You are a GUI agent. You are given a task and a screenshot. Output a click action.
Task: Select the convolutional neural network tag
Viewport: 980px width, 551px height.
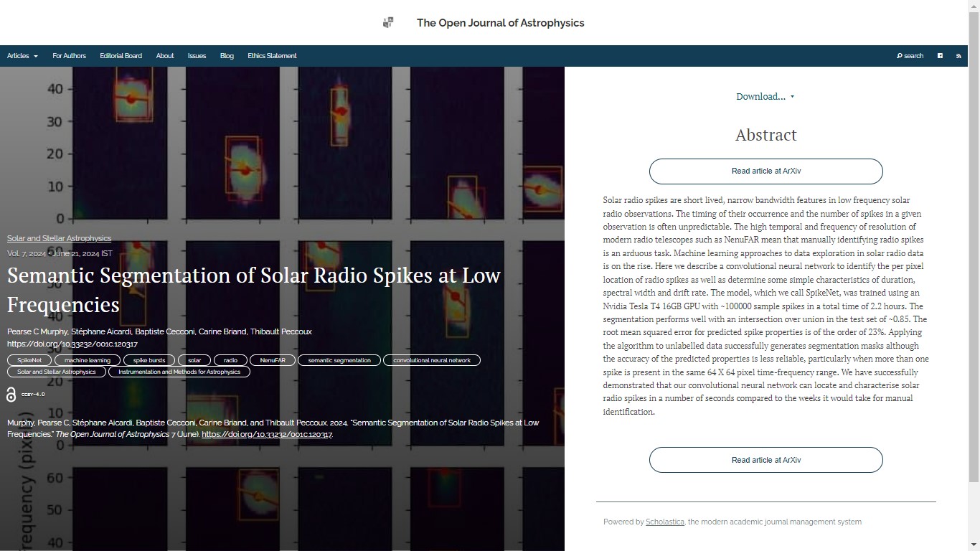432,360
